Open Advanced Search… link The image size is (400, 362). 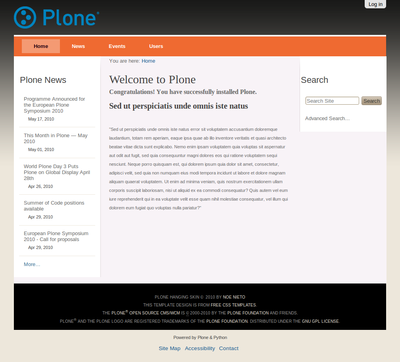[327, 118]
